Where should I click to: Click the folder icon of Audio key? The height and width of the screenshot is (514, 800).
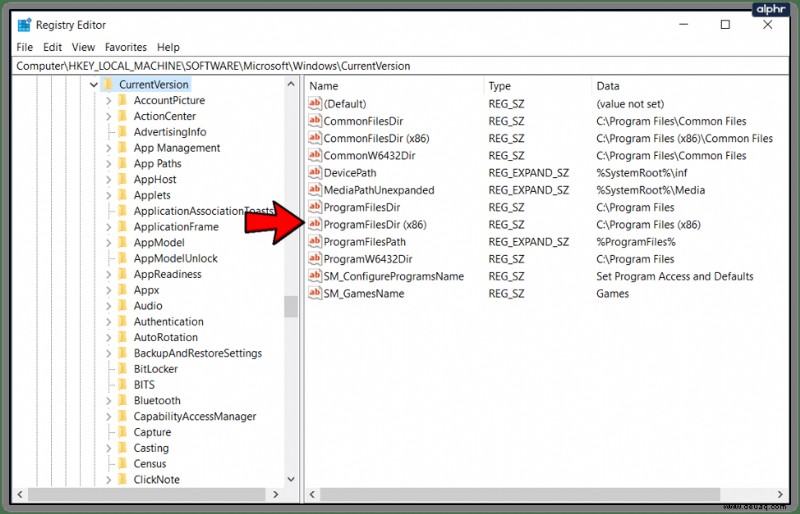coord(122,305)
